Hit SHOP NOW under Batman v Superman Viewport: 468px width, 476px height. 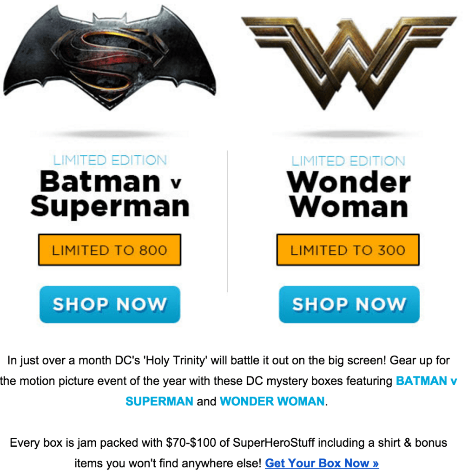(110, 304)
